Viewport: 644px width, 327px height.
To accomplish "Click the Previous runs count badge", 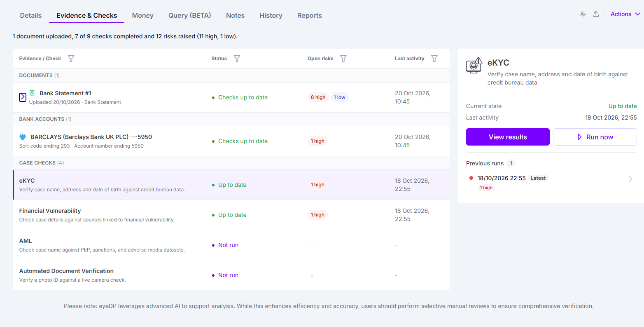I will (x=511, y=163).
